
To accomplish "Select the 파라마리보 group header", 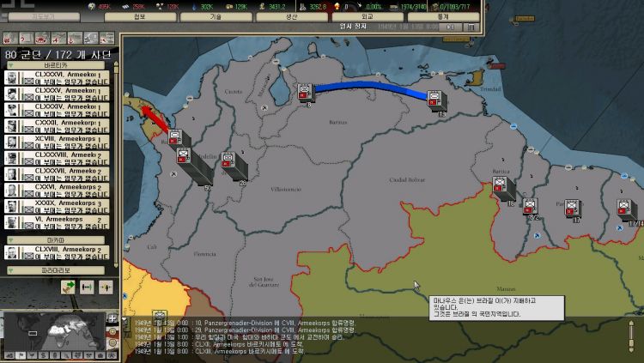I will pos(56,270).
